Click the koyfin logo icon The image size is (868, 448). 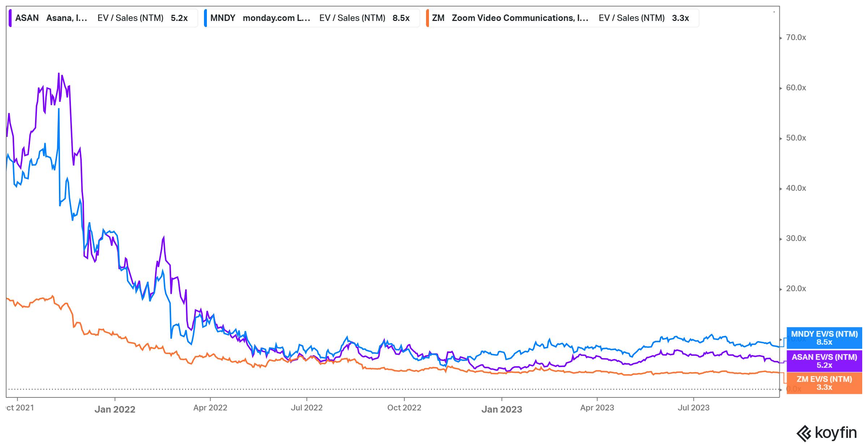tap(804, 433)
